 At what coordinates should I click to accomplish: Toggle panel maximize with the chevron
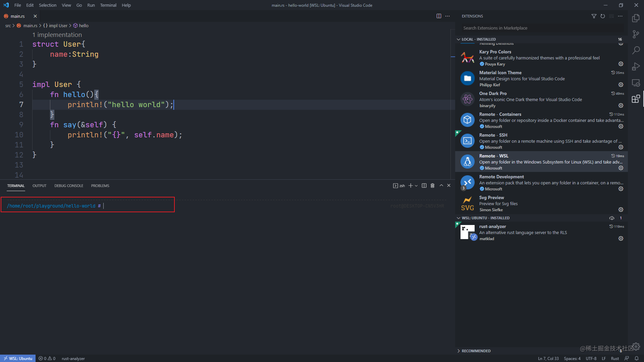click(x=441, y=185)
